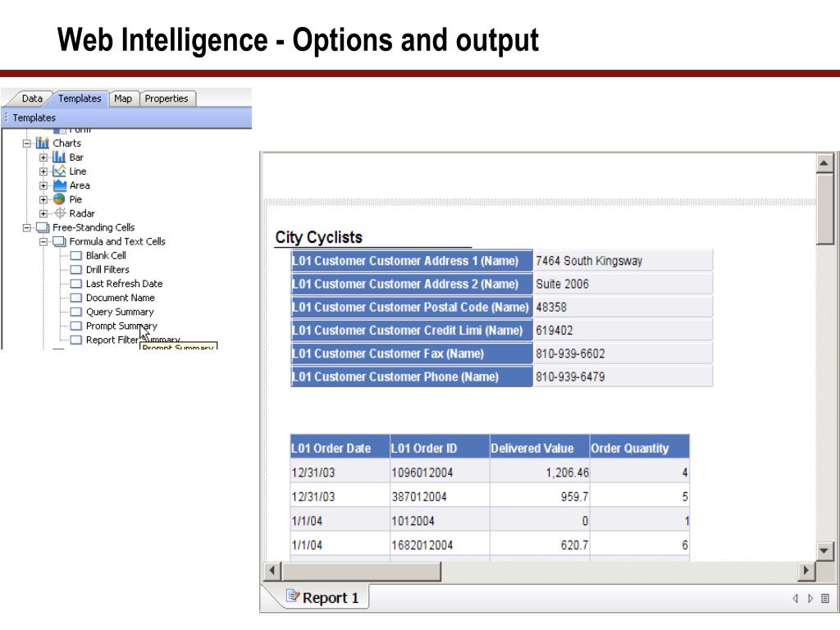Screen dimensions: 840x630
Task: Open the Properties tab
Action: coord(167,98)
